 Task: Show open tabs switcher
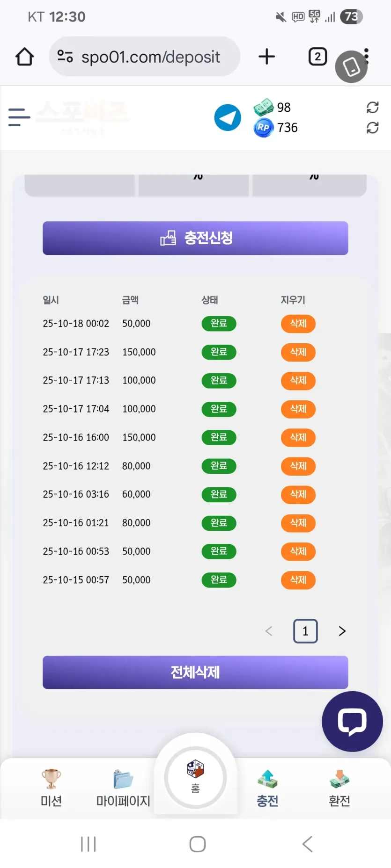point(317,57)
